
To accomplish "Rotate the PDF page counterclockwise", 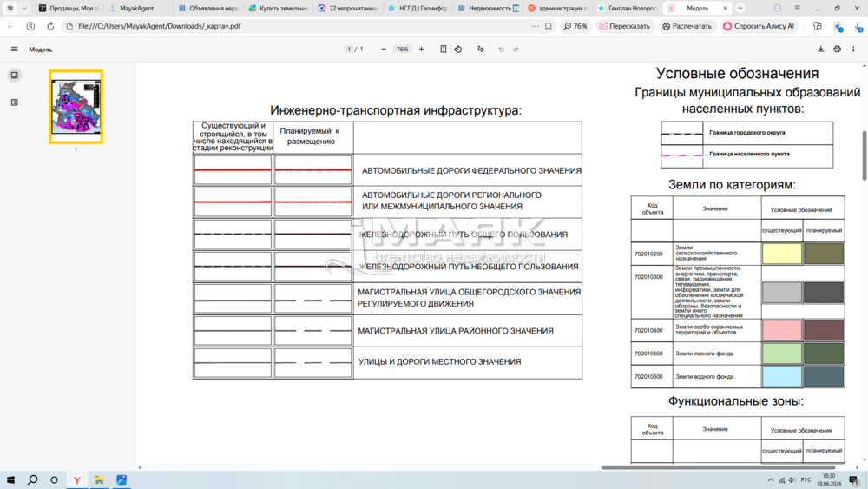I will coord(458,50).
